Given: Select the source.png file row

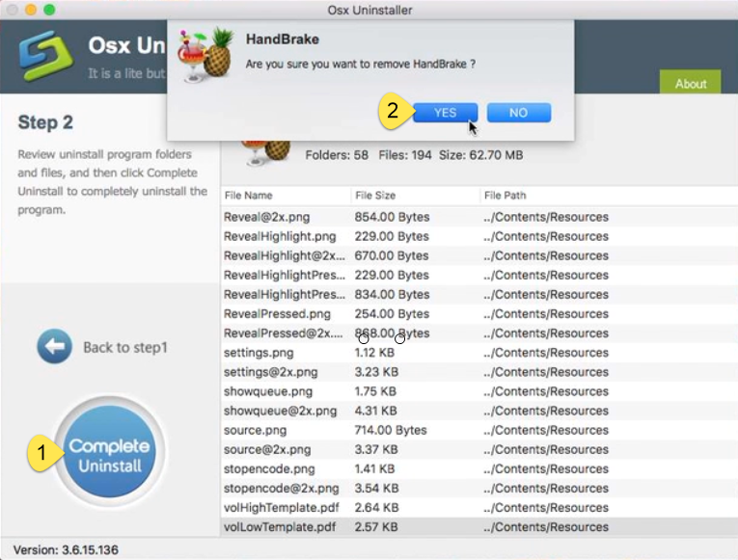Looking at the screenshot, I should tap(255, 430).
